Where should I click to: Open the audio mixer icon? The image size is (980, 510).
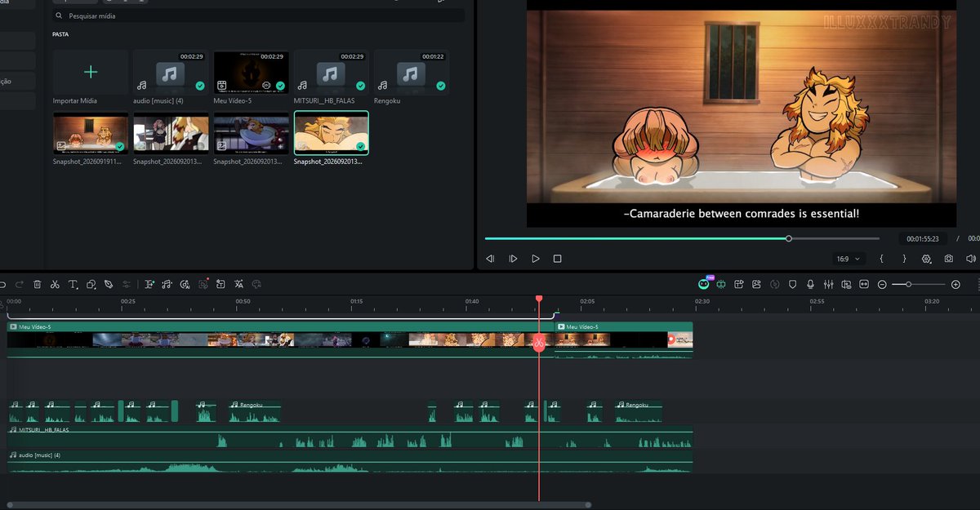coord(828,284)
